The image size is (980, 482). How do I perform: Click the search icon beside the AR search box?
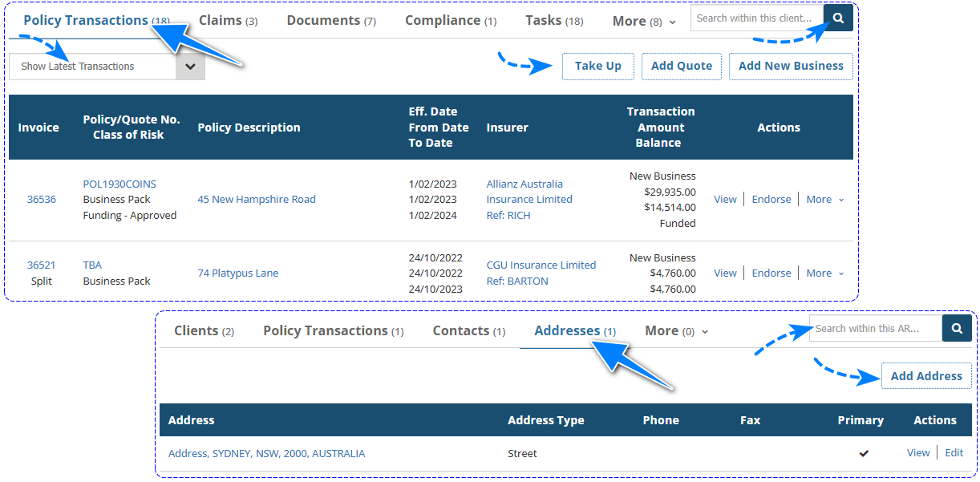pyautogui.click(x=957, y=328)
